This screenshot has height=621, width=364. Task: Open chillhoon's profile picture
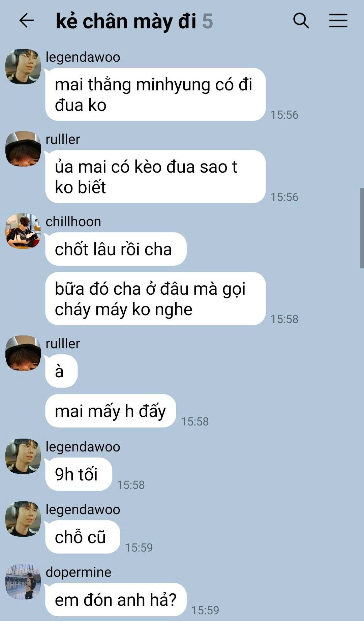(x=23, y=231)
